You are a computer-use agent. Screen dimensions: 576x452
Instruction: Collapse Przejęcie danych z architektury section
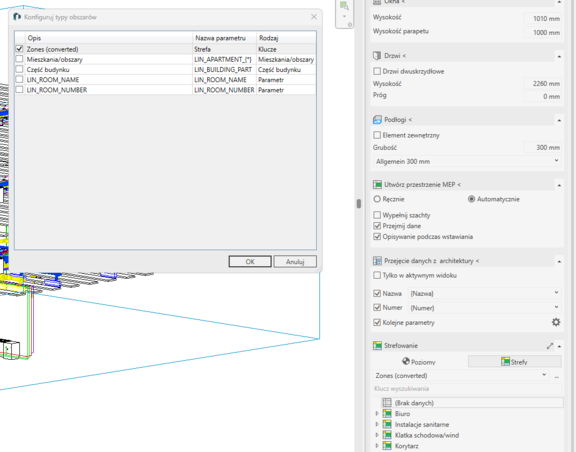[559, 261]
